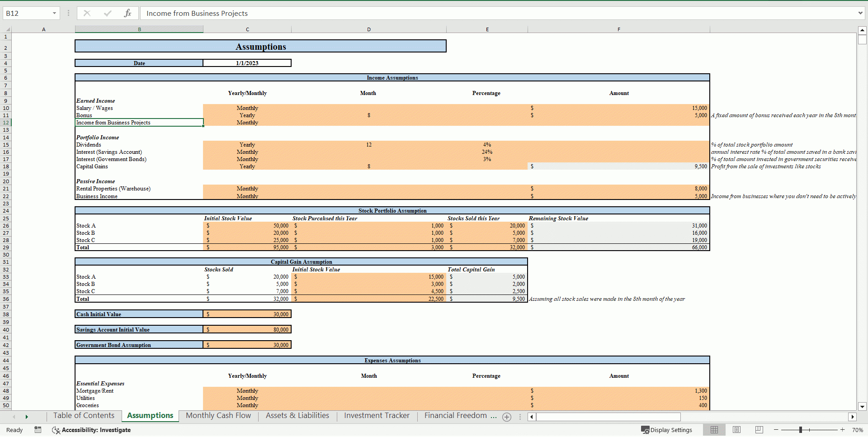This screenshot has height=437, width=868.
Task: Open Accessibility: Investigate status item
Action: point(91,430)
